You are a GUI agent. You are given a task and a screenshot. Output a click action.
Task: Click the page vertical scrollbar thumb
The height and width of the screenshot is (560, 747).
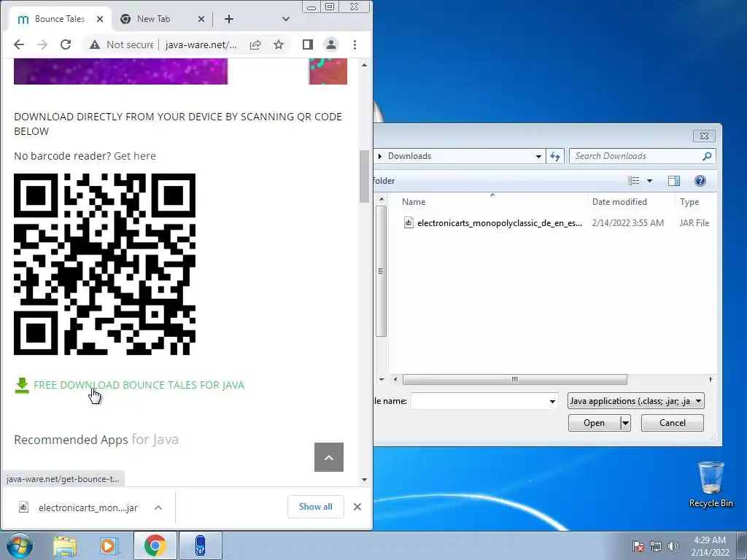tap(365, 176)
